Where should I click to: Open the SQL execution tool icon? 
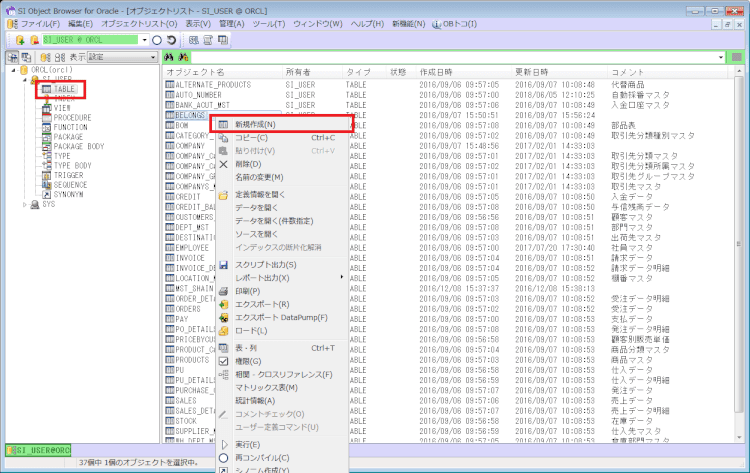coord(193,40)
